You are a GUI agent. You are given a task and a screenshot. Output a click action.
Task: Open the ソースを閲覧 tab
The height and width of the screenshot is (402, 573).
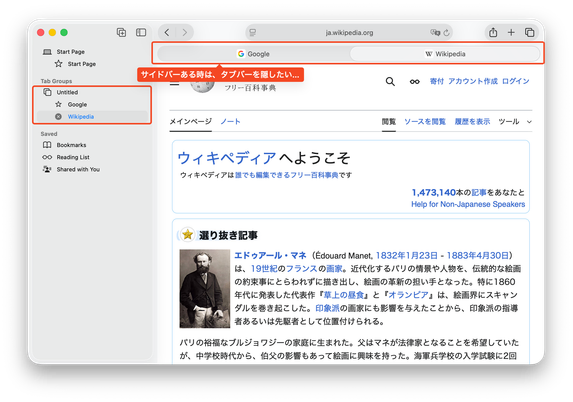(x=425, y=121)
